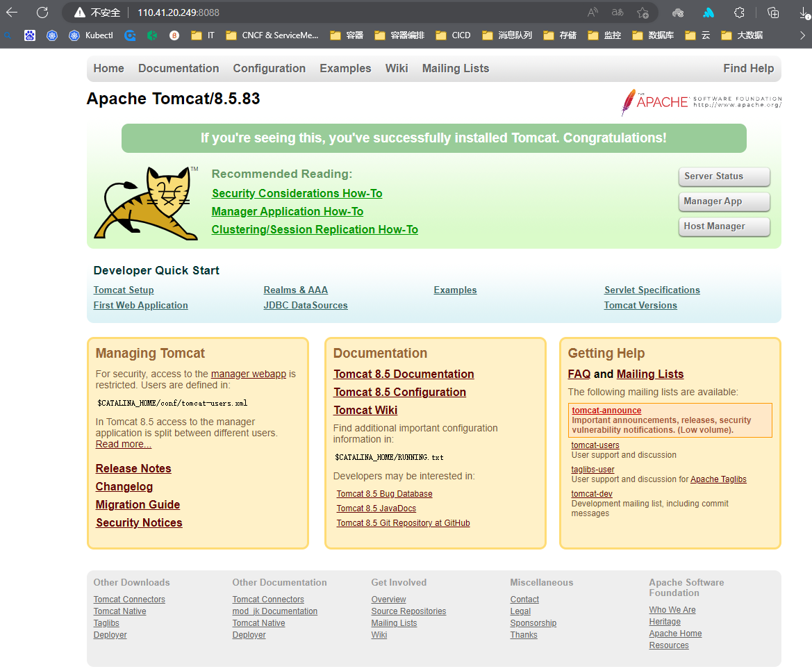This screenshot has height=669, width=812.
Task: Open the CNCF & ServiceMe... bookmarks folder
Action: click(272, 35)
